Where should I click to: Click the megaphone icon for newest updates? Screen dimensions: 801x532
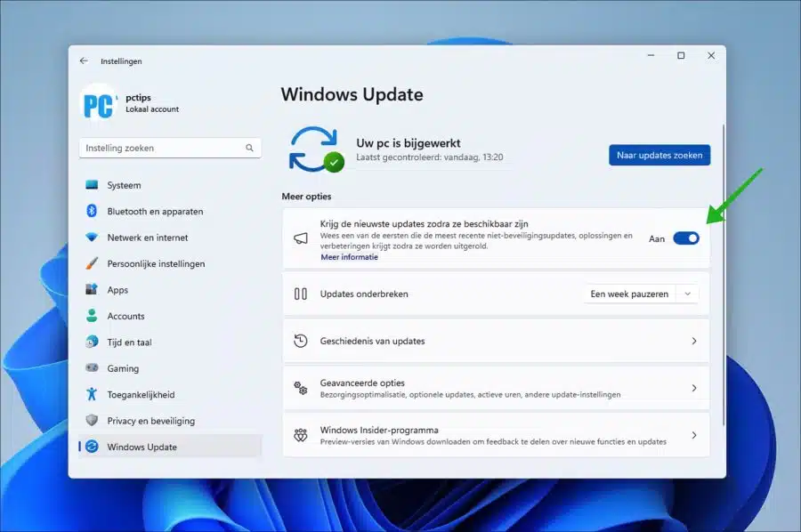[301, 238]
